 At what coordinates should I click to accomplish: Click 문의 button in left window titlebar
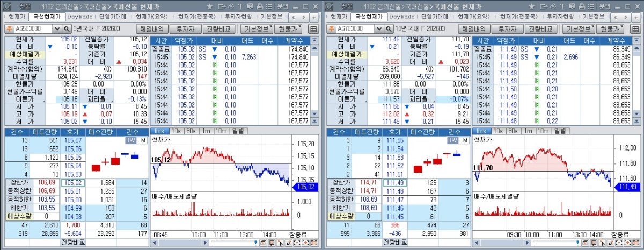click(x=283, y=6)
